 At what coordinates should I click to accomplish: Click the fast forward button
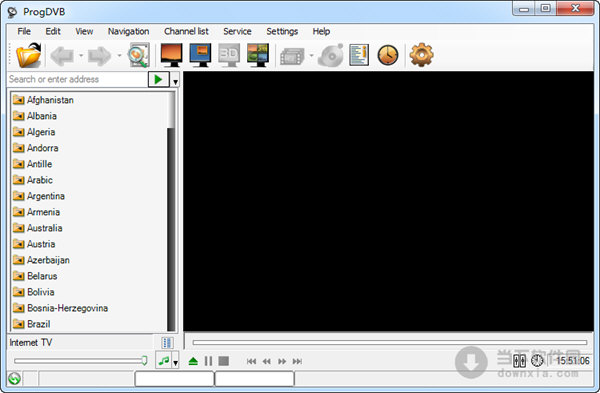[x=282, y=361]
